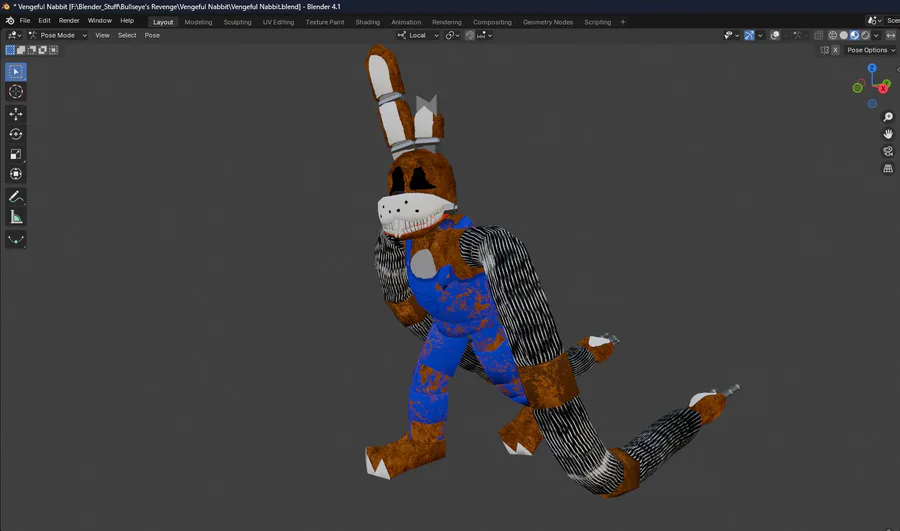Set selection mode to invert
Screen dimensions: 900x531
point(42,50)
